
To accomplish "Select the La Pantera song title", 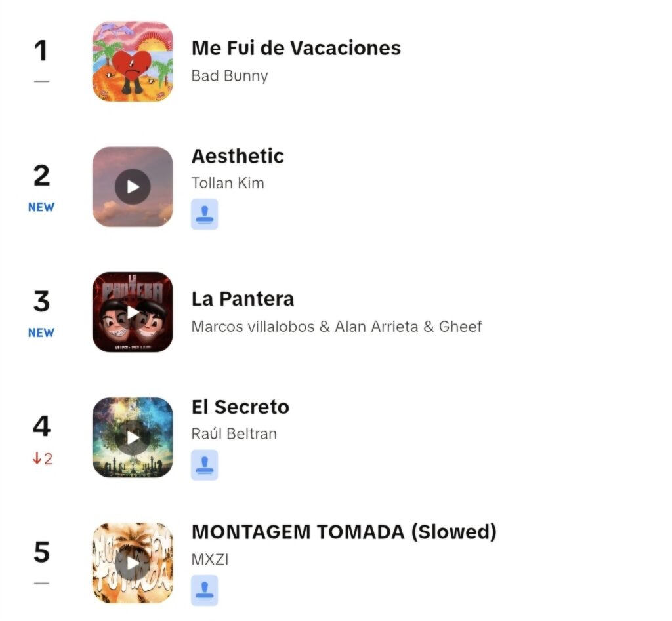I will tap(243, 299).
